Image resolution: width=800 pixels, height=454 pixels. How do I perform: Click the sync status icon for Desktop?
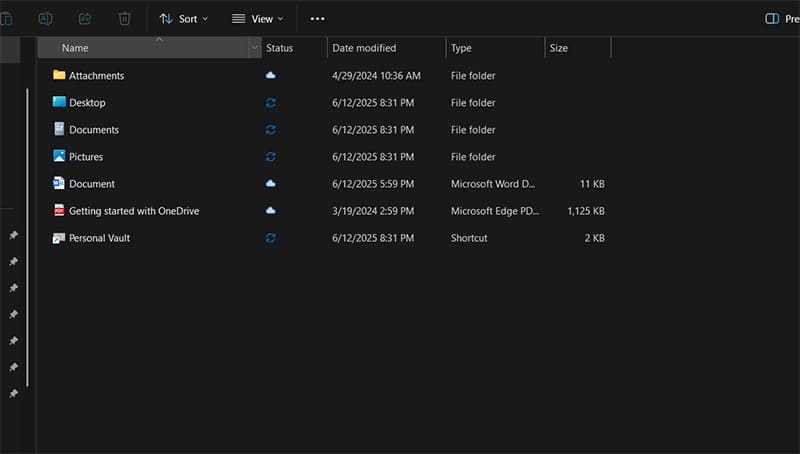coord(271,102)
